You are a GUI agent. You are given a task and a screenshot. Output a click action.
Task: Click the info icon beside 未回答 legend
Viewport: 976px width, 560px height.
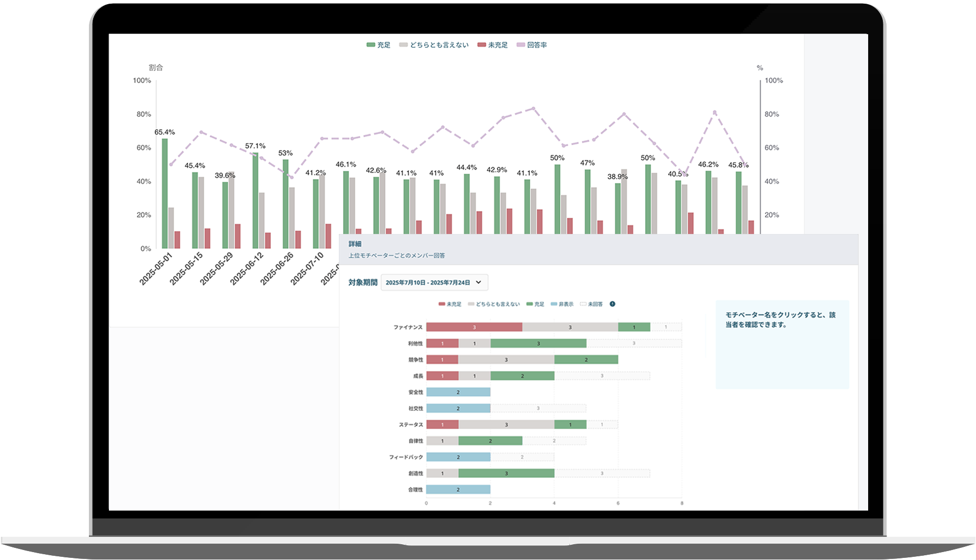[x=612, y=304]
